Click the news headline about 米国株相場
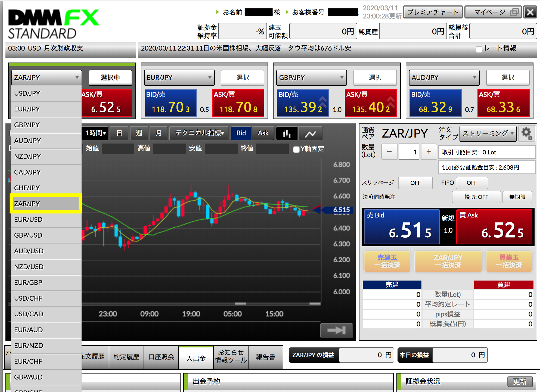Screen dimensions: 540x392 (x=246, y=48)
